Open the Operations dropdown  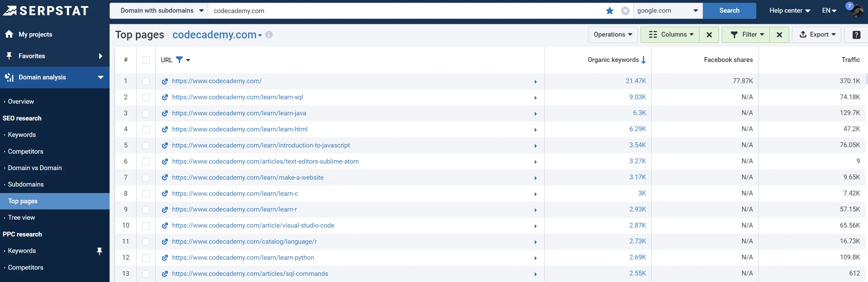(x=613, y=35)
